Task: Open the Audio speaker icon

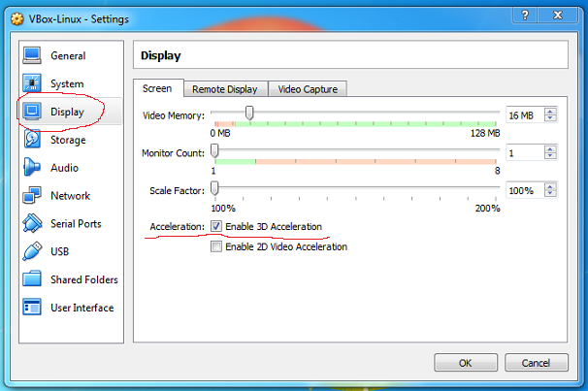Action: click(32, 167)
